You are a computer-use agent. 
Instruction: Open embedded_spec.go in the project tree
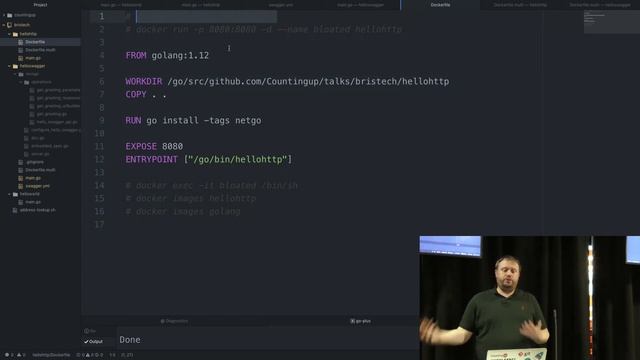tap(50, 146)
